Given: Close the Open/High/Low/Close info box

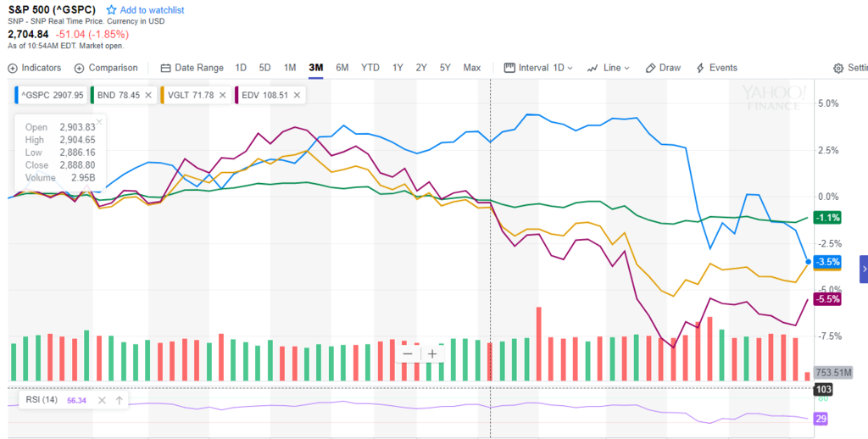Looking at the screenshot, I should pyautogui.click(x=100, y=122).
